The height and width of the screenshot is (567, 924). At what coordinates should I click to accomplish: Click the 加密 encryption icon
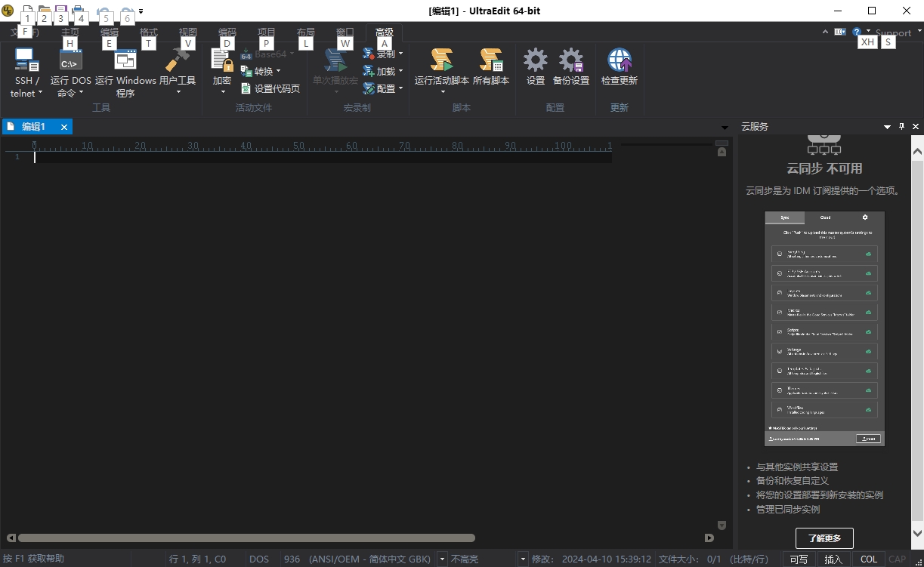coord(222,62)
